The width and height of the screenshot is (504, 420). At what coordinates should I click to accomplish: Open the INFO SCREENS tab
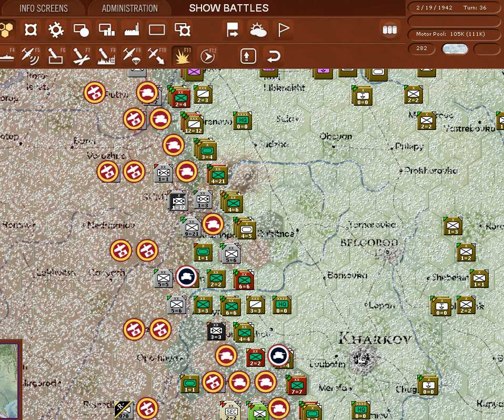click(44, 8)
